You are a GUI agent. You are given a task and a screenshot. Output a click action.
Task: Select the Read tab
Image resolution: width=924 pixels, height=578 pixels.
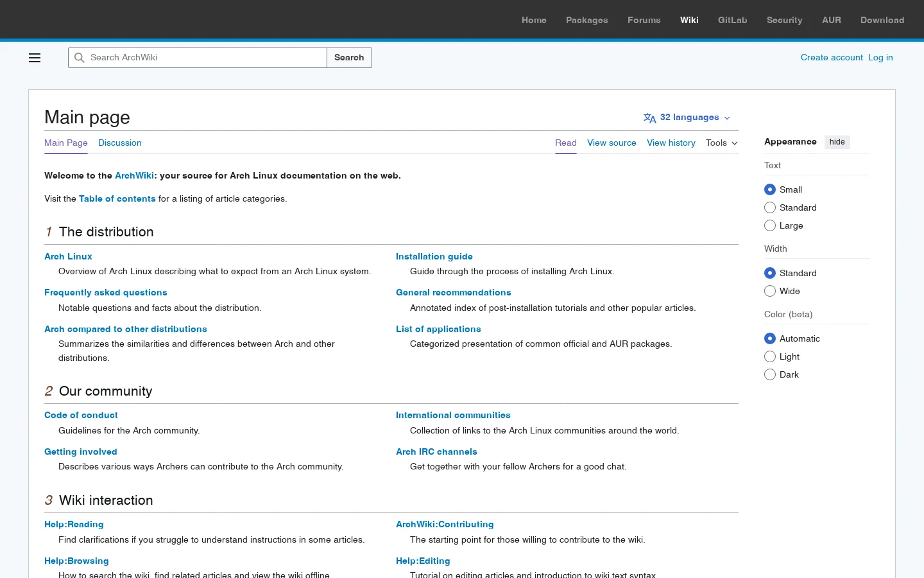566,143
